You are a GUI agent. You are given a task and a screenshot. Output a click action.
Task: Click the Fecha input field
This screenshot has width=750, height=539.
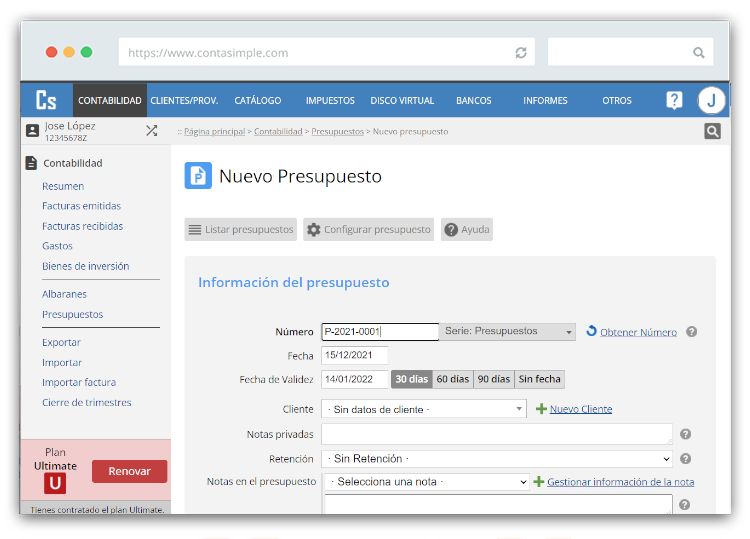[354, 355]
